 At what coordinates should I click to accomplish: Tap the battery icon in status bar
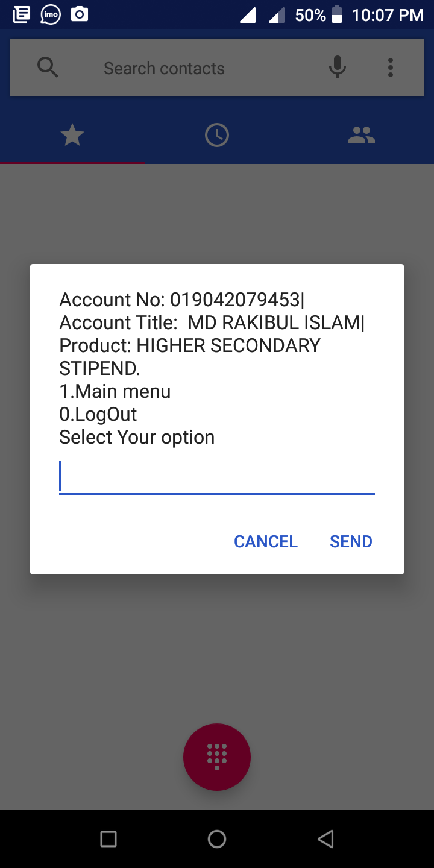point(337,14)
